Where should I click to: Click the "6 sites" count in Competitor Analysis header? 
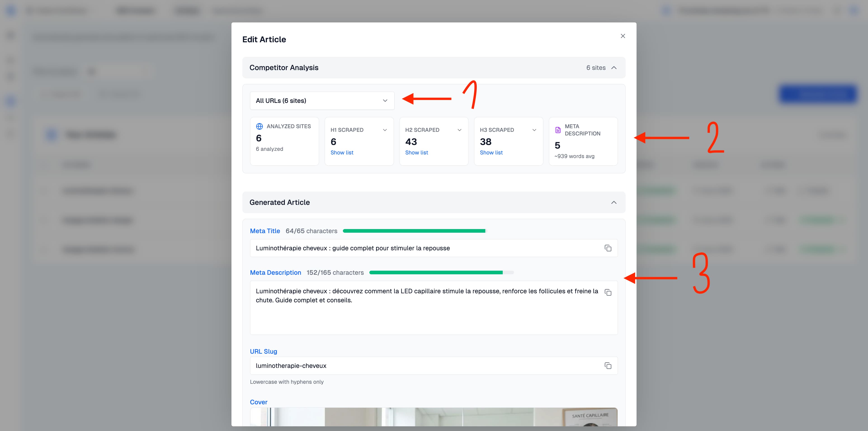pyautogui.click(x=596, y=68)
